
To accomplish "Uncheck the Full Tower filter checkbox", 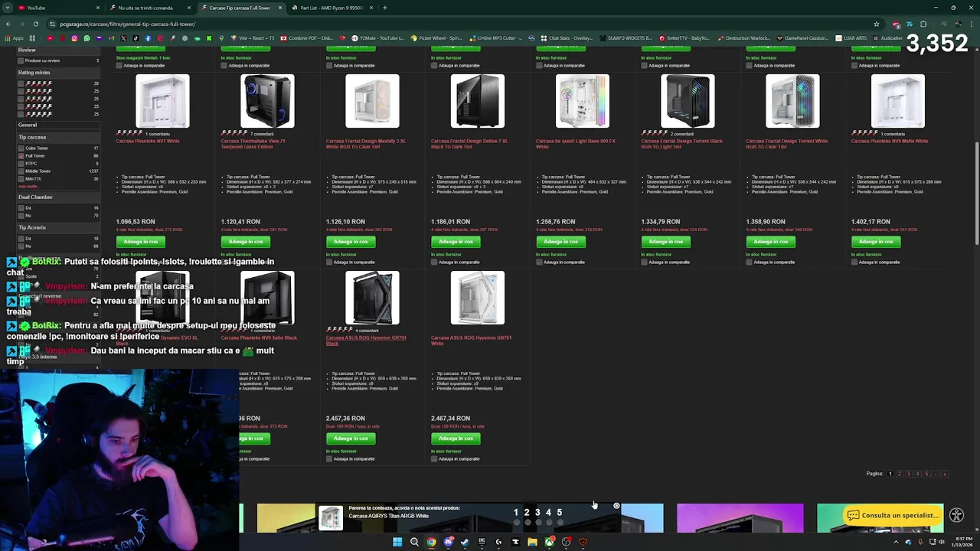I will pos(21,156).
